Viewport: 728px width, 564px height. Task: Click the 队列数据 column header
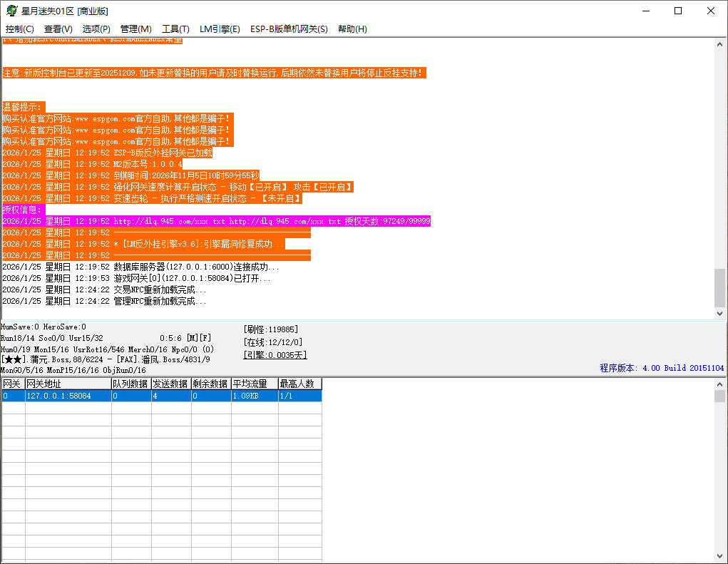pos(130,384)
